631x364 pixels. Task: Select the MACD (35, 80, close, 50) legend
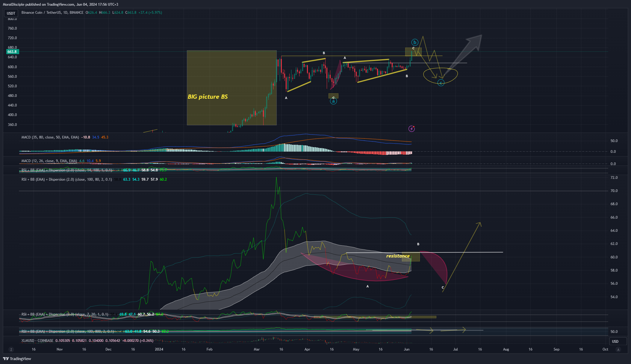50,137
